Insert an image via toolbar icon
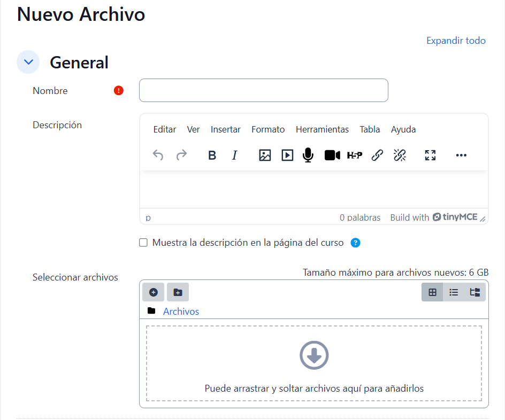505x420 pixels. (265, 155)
